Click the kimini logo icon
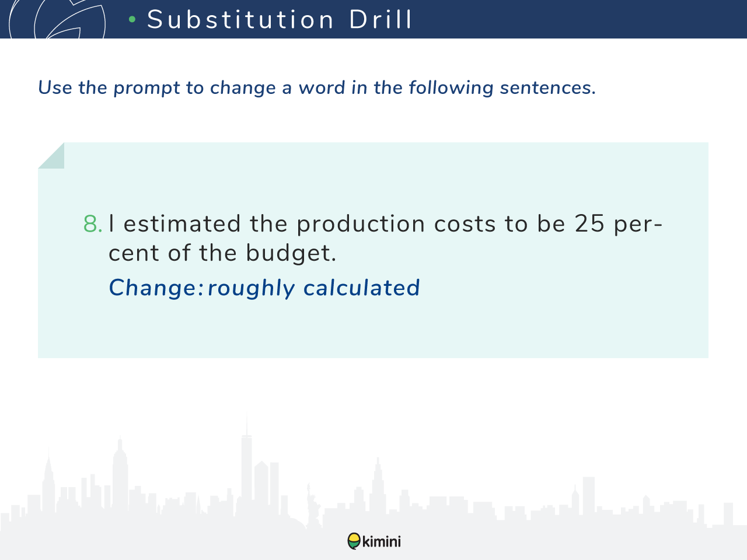747x560 pixels. 354,541
